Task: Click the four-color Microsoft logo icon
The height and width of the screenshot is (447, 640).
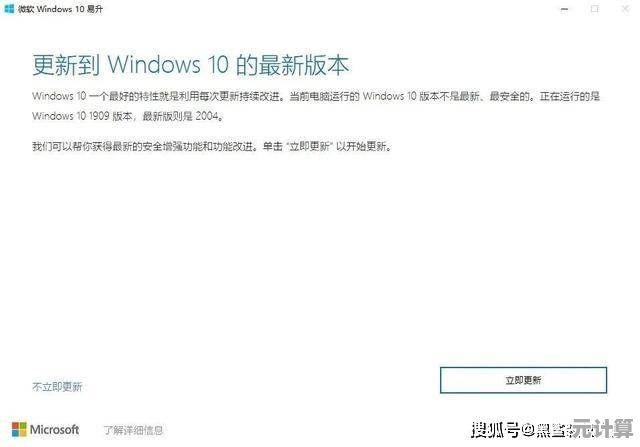Action: (x=19, y=429)
